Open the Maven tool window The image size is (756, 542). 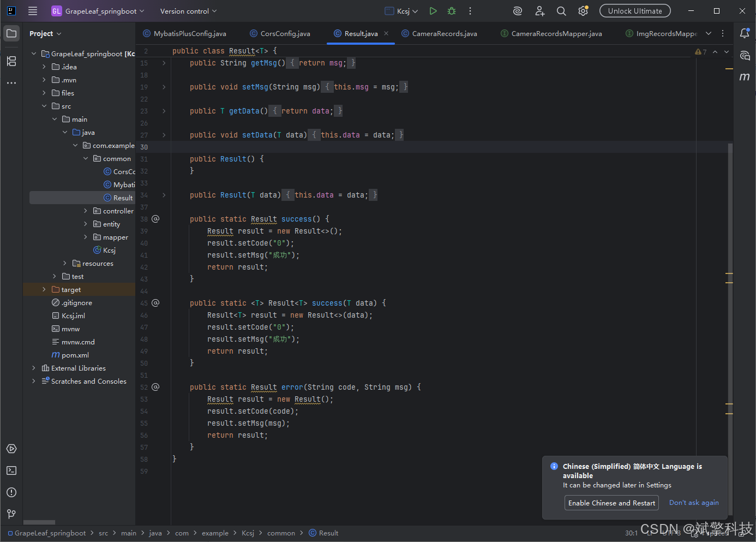click(745, 77)
